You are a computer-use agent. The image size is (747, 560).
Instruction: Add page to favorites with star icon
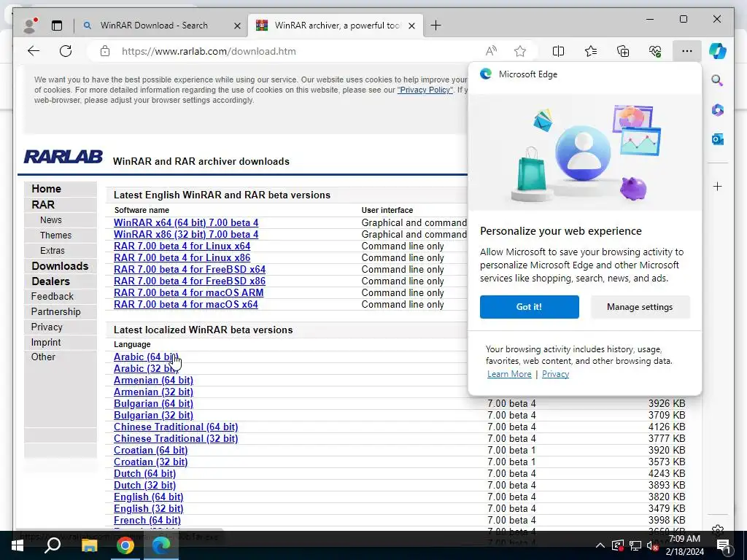[x=519, y=51]
